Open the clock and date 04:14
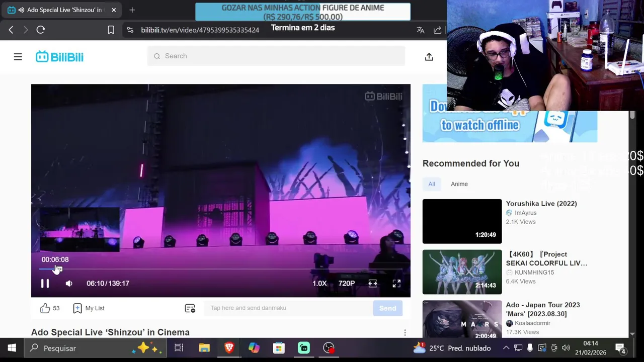Viewport: 644px width, 362px height. pyautogui.click(x=591, y=348)
